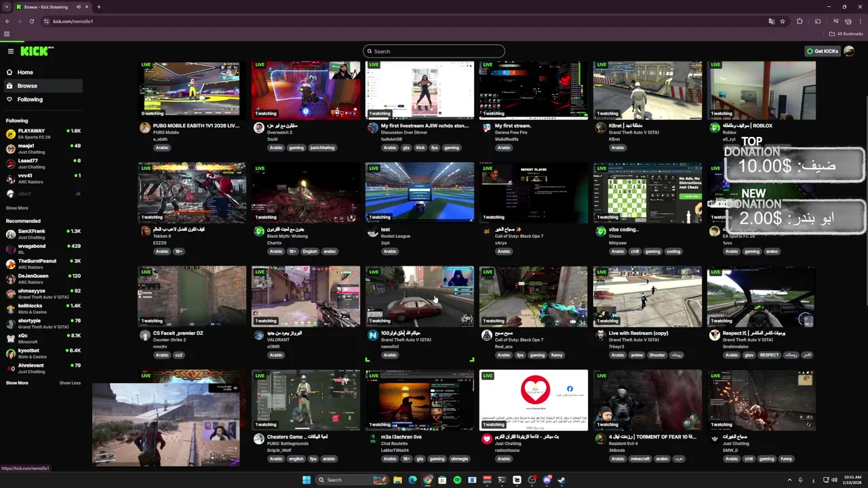
Task: Open Discord from taskbar
Action: 547,480
